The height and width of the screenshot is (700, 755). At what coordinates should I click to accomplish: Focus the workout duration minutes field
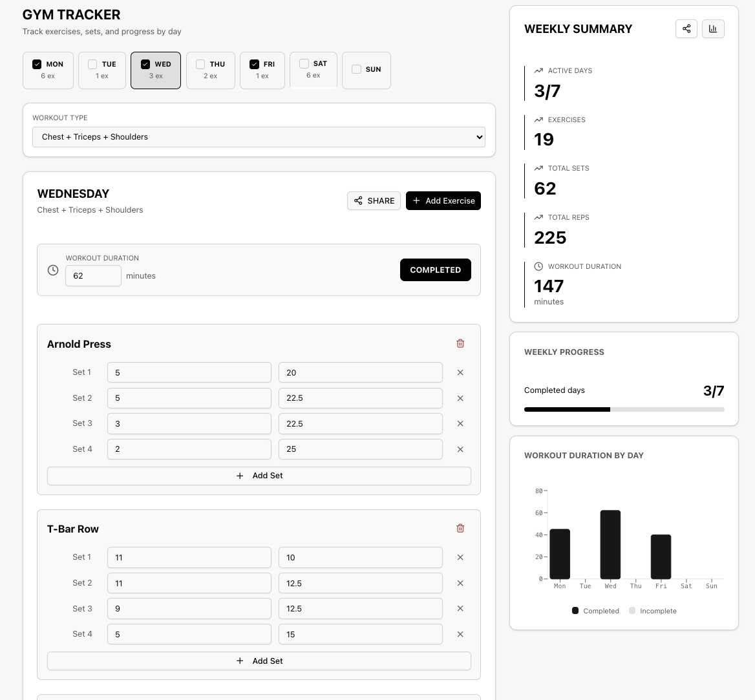coord(92,276)
